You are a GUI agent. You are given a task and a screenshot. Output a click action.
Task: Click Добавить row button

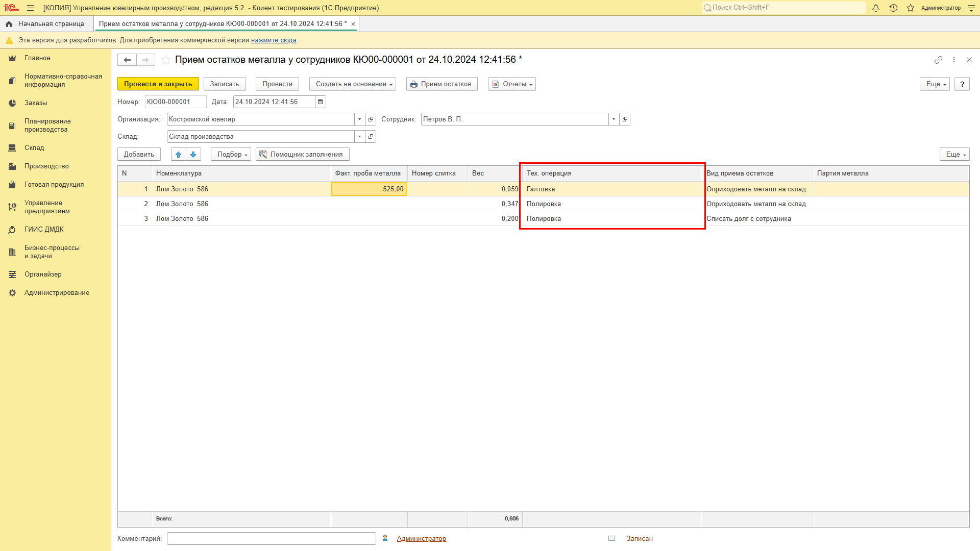coord(139,155)
